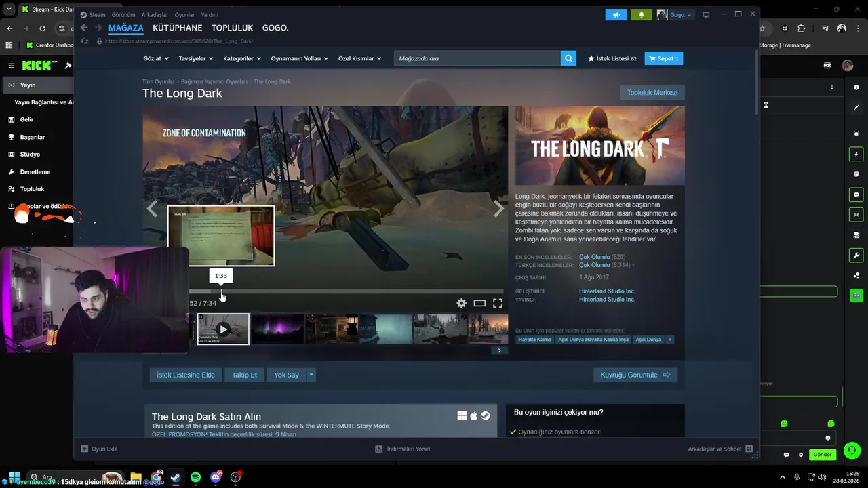Go forward in Steam navigation

point(98,28)
